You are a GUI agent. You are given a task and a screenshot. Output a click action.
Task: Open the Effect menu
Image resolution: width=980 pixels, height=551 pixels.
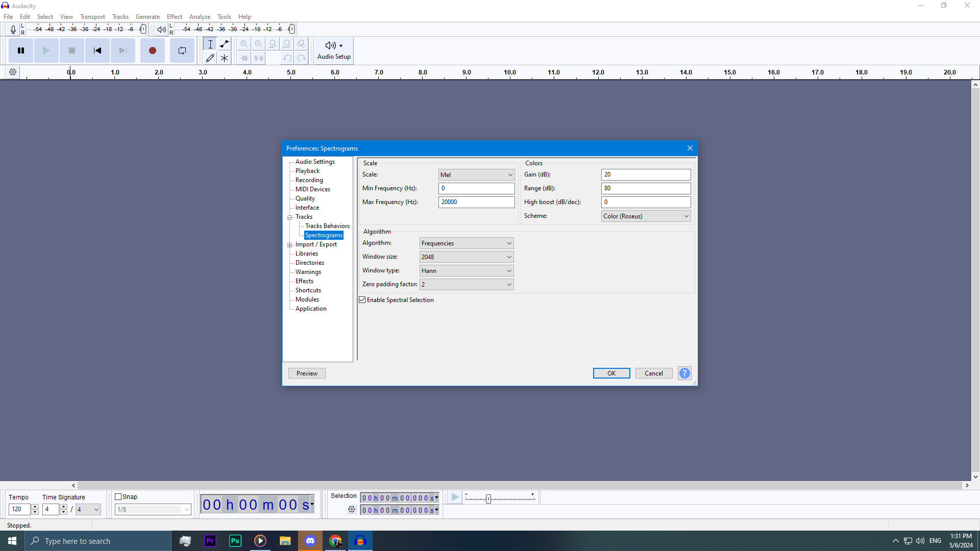[174, 17]
